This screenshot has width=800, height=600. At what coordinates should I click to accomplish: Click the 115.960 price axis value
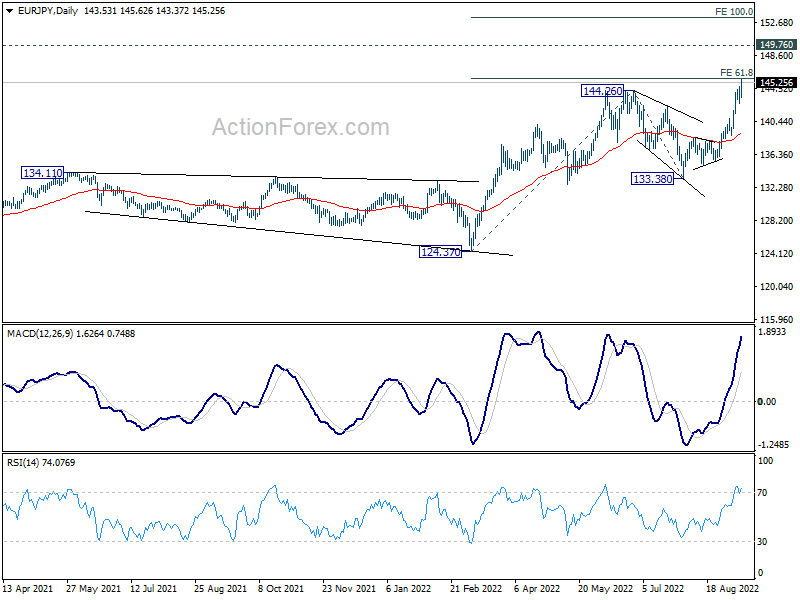[x=777, y=319]
